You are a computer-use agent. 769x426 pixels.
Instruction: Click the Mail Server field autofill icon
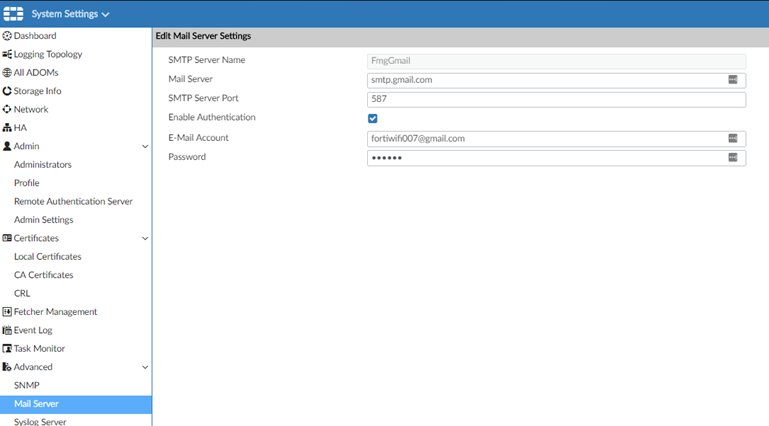pos(733,80)
